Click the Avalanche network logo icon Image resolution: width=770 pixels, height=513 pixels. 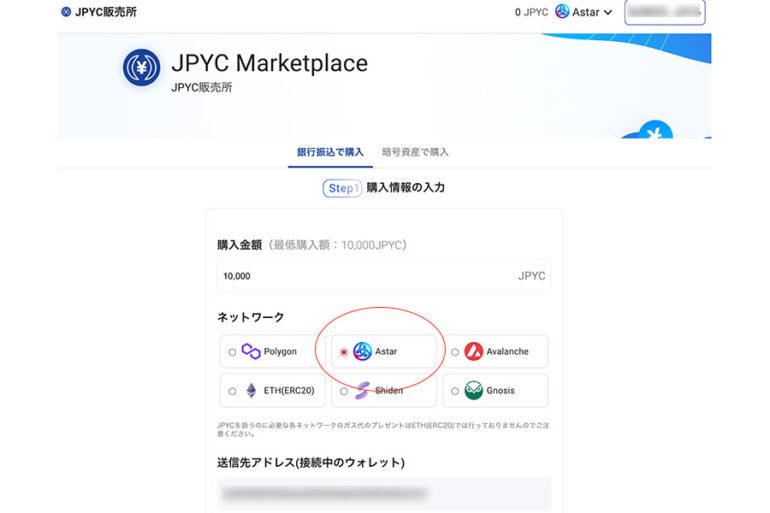pos(473,352)
